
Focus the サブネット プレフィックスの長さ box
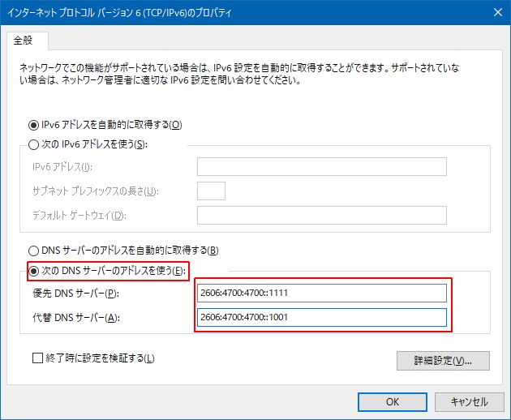coord(211,191)
